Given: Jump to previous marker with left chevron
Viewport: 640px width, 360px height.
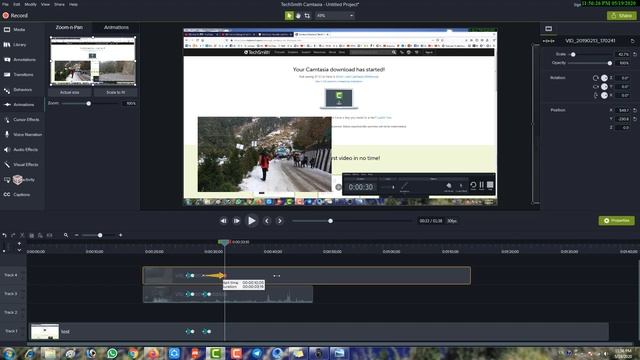Looking at the screenshot, I should pyautogui.click(x=267, y=221).
